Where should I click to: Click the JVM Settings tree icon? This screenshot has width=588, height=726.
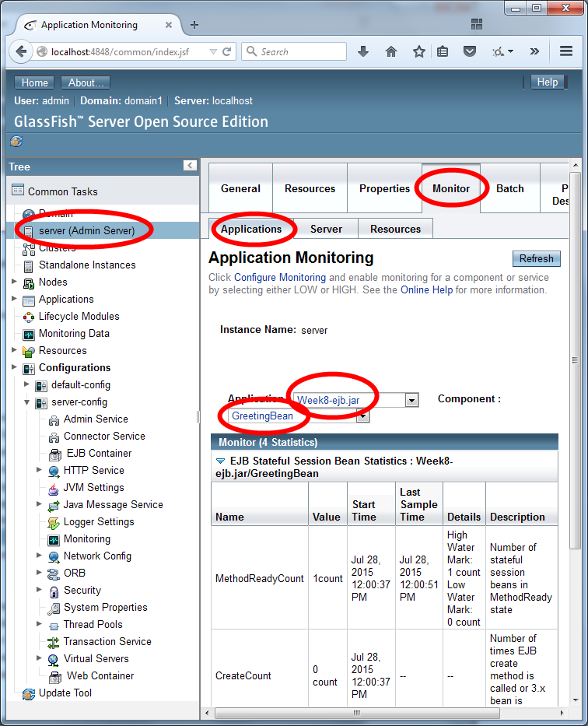coord(54,488)
